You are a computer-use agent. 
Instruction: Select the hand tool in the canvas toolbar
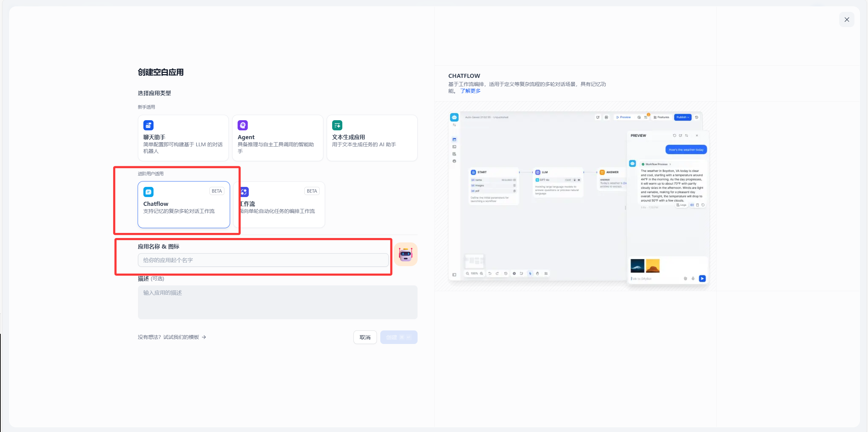(538, 274)
